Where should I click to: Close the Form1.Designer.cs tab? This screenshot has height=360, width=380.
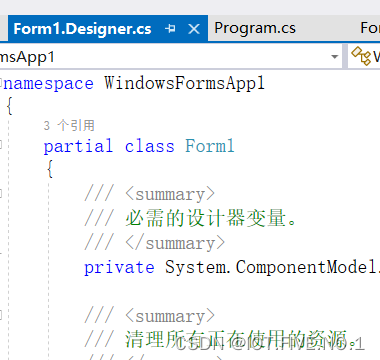tap(194, 29)
